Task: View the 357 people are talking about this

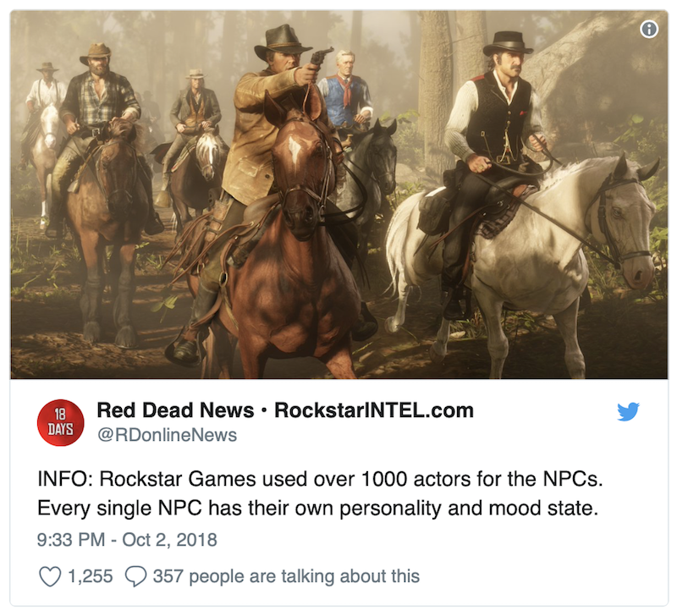Action: point(286,576)
